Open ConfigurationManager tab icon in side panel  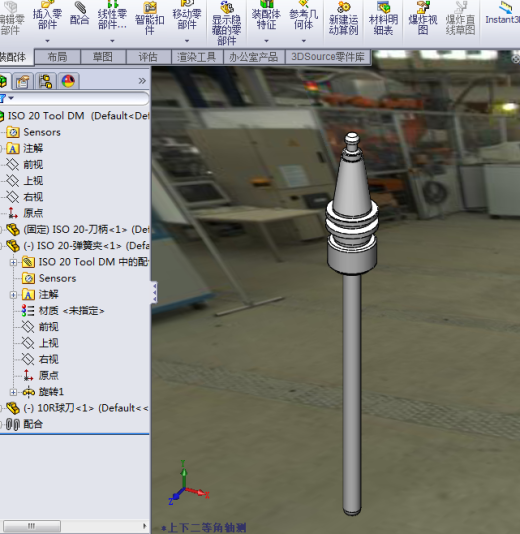coord(45,81)
